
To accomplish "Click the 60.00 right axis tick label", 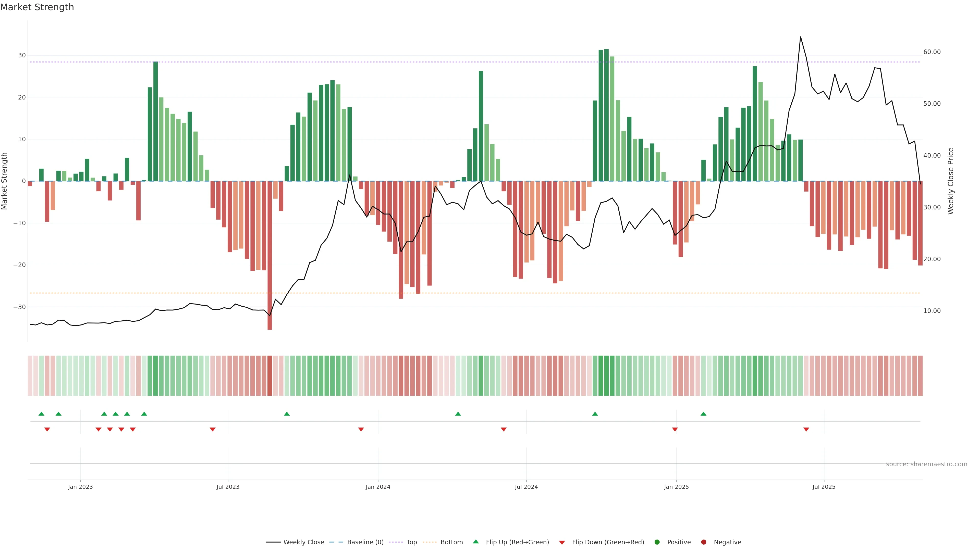I will pos(932,52).
